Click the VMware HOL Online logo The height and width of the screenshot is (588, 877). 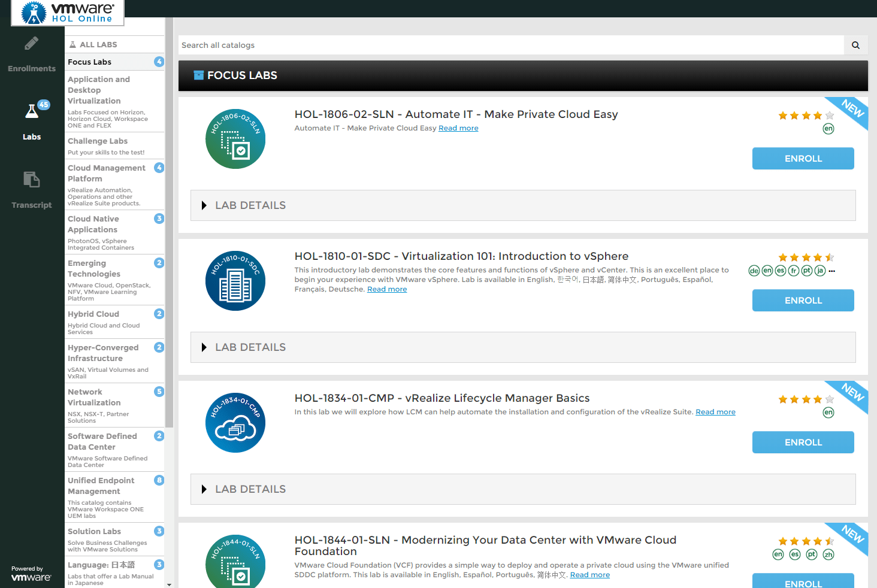coord(68,13)
